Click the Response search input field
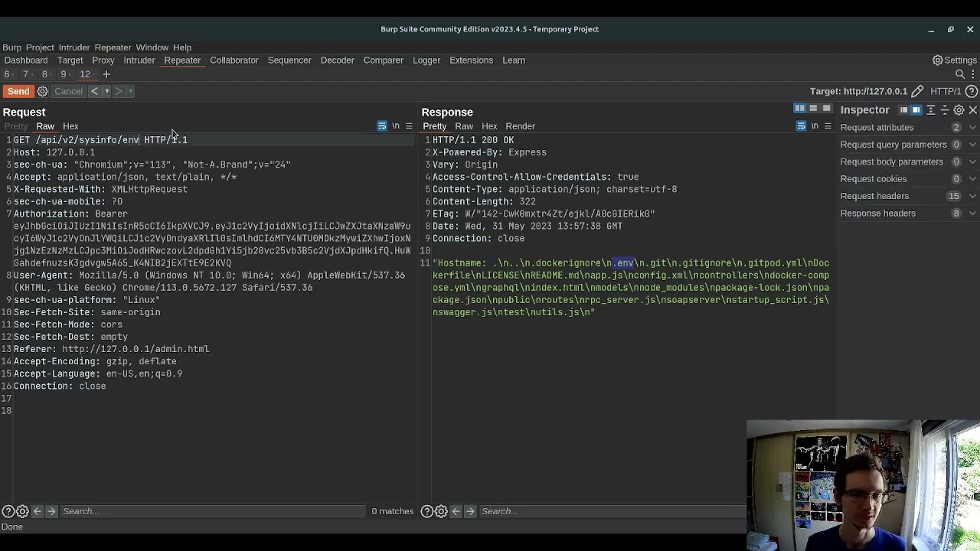980x551 pixels. pyautogui.click(x=612, y=511)
